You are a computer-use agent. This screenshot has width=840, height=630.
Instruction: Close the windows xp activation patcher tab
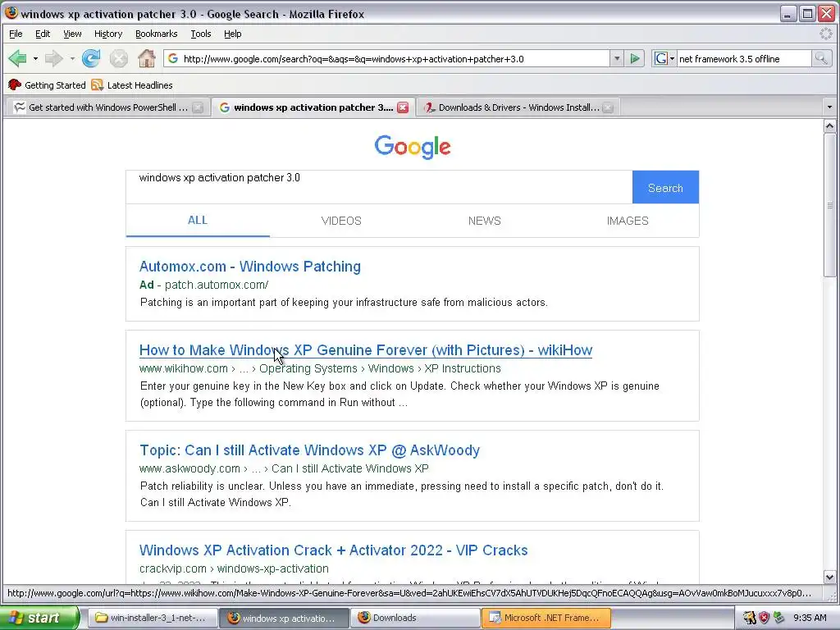click(x=403, y=107)
